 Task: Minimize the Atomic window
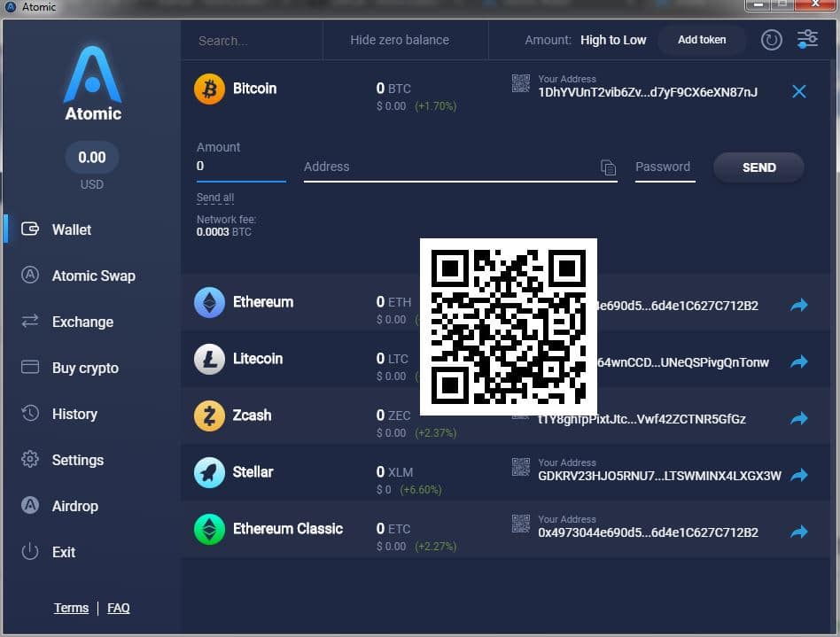758,4
